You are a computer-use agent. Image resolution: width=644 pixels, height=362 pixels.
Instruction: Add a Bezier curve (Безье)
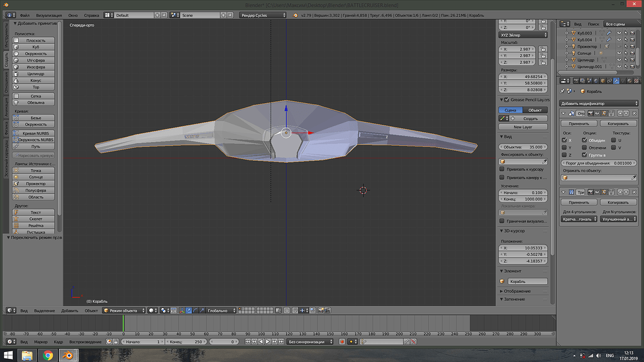(33, 118)
